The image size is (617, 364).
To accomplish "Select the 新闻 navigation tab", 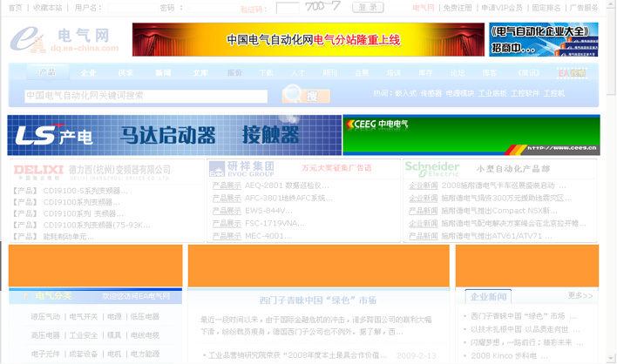I will (163, 73).
